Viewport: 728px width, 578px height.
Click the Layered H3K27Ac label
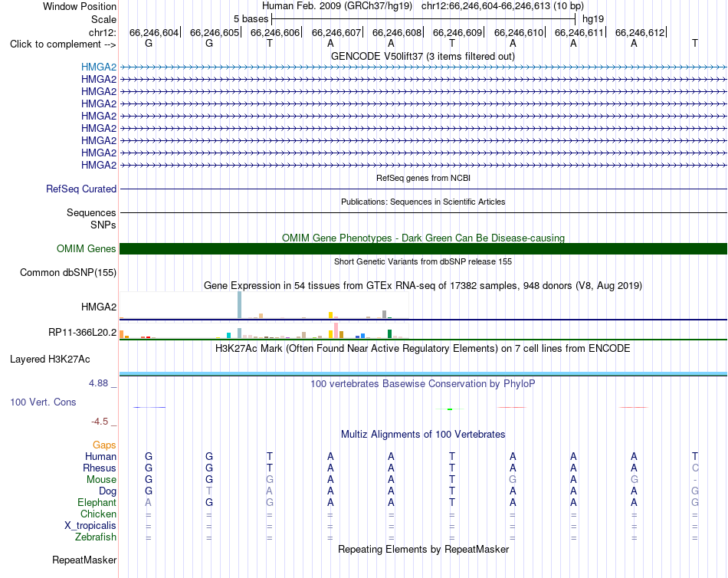pyautogui.click(x=50, y=360)
